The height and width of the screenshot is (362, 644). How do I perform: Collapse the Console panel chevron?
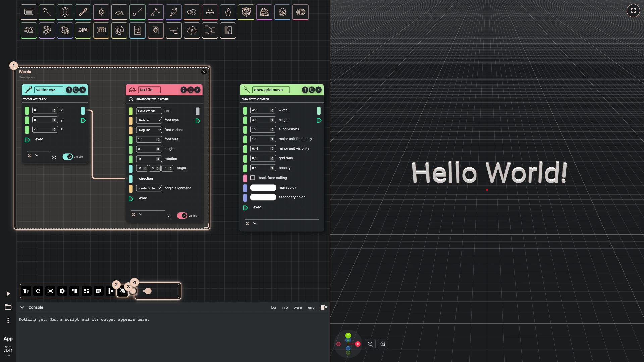click(x=22, y=307)
